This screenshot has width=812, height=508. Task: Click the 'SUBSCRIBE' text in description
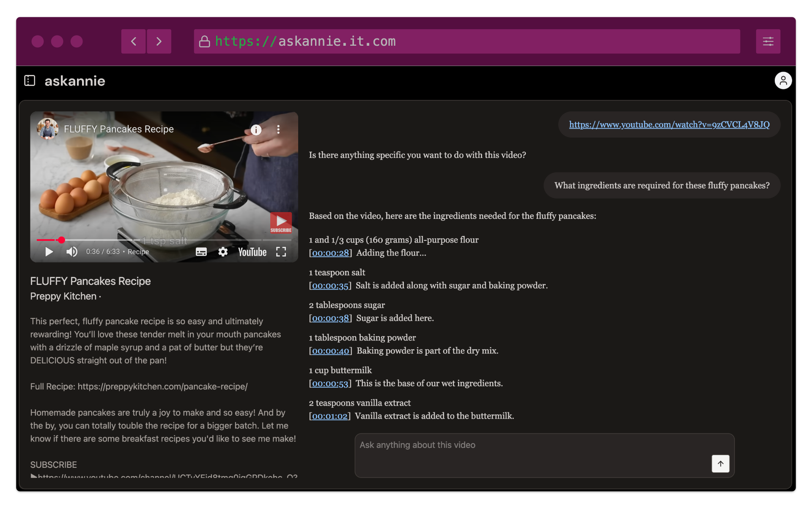[54, 465]
